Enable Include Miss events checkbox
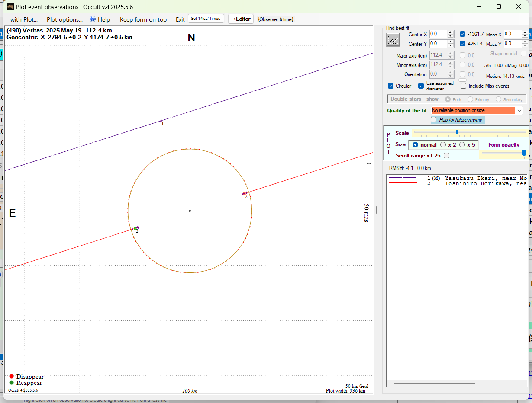Image resolution: width=532 pixels, height=403 pixels. (x=463, y=86)
